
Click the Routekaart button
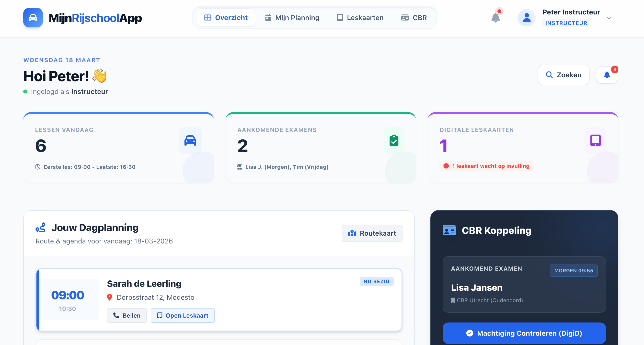[372, 233]
